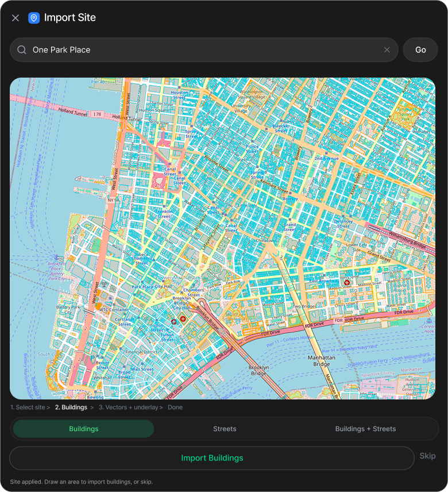Click step 2. Buildings breadcrumb
Image resolution: width=448 pixels, height=492 pixels.
[x=71, y=408]
